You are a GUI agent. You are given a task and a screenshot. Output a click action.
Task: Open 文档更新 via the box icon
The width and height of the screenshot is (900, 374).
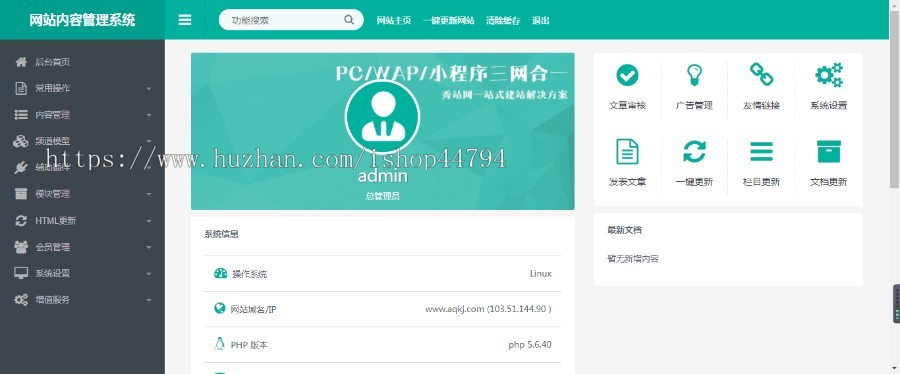tap(829, 151)
